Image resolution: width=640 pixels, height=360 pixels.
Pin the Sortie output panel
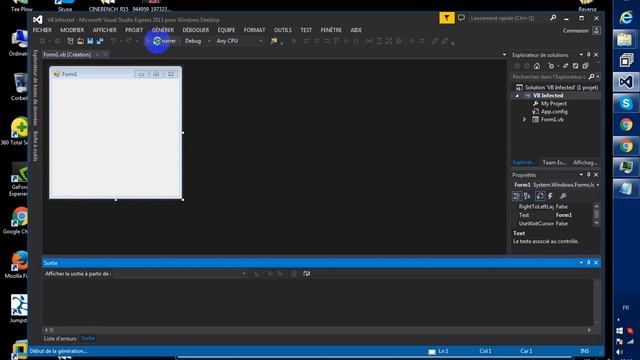tap(589, 263)
